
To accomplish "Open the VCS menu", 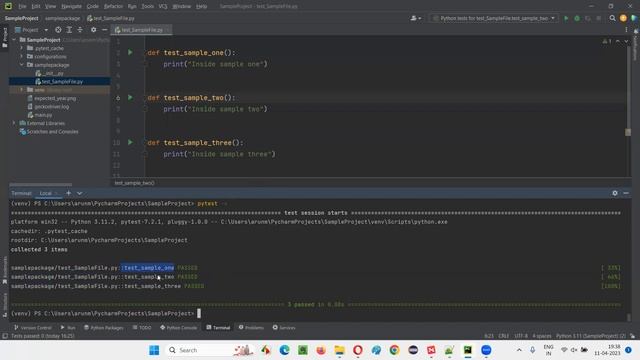I will 163,6.
